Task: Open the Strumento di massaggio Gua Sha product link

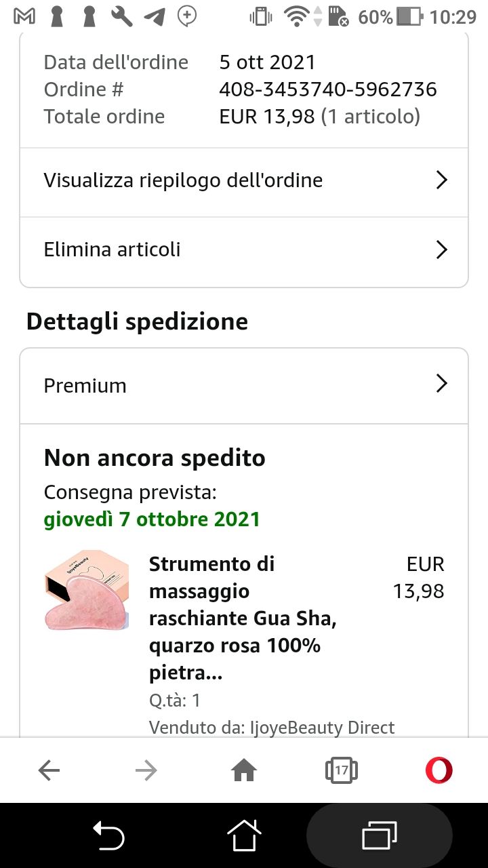Action: (243, 618)
